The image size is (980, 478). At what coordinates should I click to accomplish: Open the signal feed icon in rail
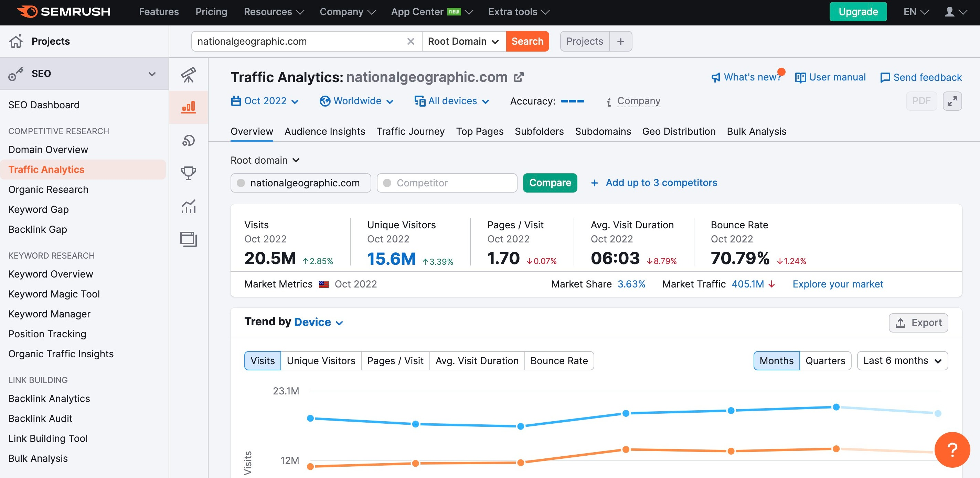[x=188, y=140]
